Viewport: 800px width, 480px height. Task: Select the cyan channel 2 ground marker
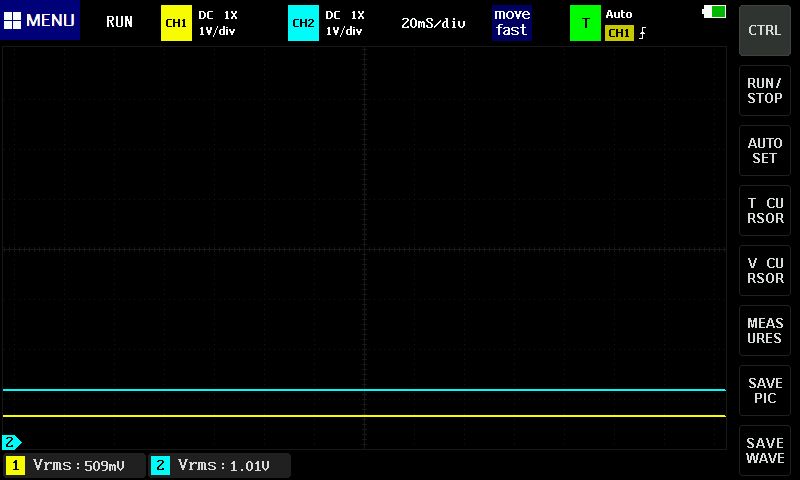(11, 441)
